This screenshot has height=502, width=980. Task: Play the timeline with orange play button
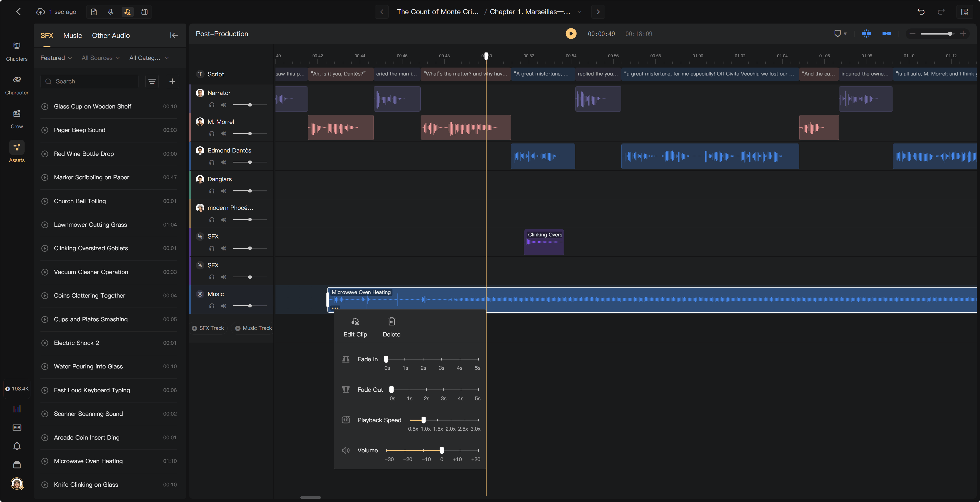(571, 34)
